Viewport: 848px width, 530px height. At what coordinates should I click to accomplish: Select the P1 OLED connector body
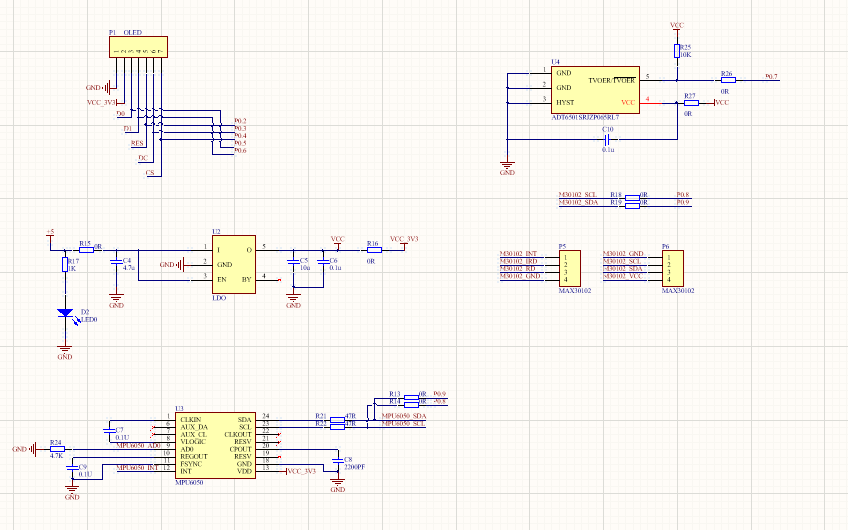[138, 47]
